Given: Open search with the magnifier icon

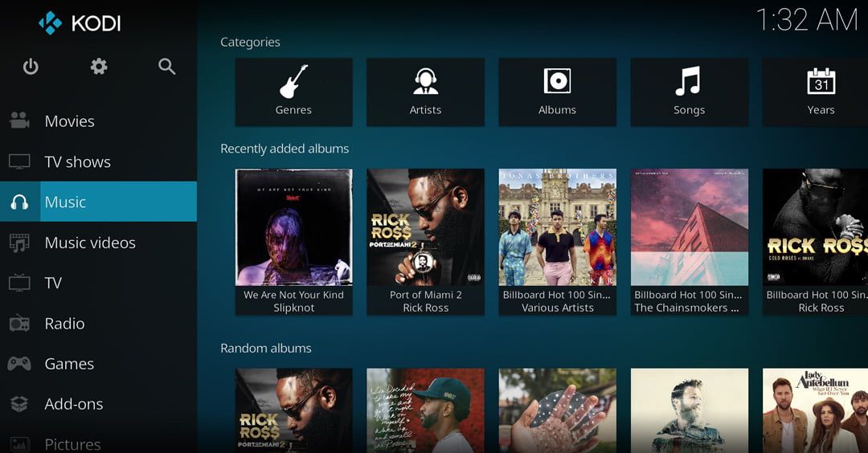Looking at the screenshot, I should click(166, 67).
